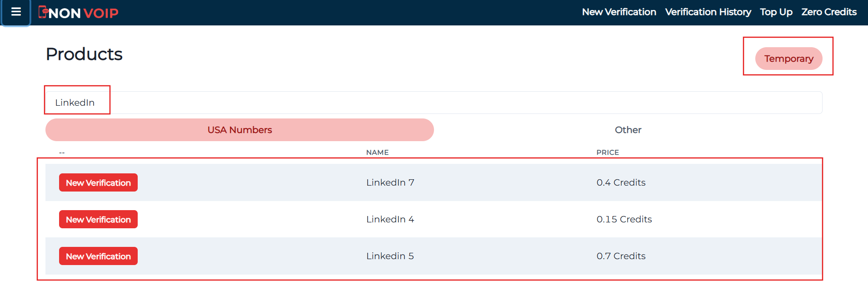Select the LinkedIn 4 product name

coord(390,219)
